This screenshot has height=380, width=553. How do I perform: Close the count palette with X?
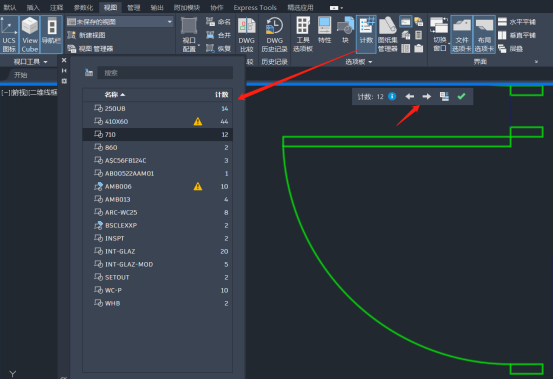click(x=64, y=60)
